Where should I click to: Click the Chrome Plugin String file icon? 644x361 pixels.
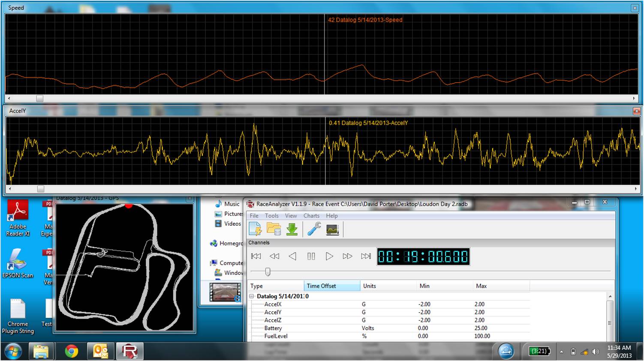(x=18, y=316)
